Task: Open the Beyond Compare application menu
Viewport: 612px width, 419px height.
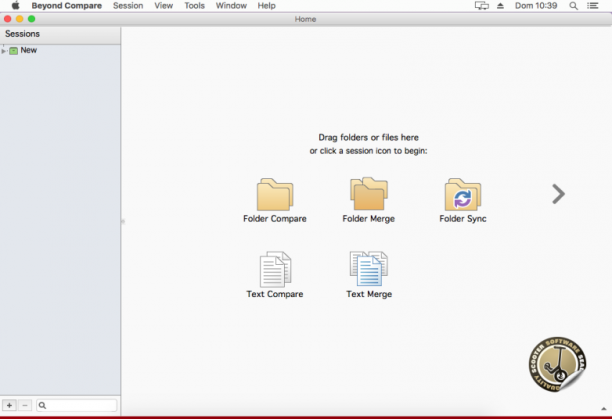Action: tap(67, 6)
